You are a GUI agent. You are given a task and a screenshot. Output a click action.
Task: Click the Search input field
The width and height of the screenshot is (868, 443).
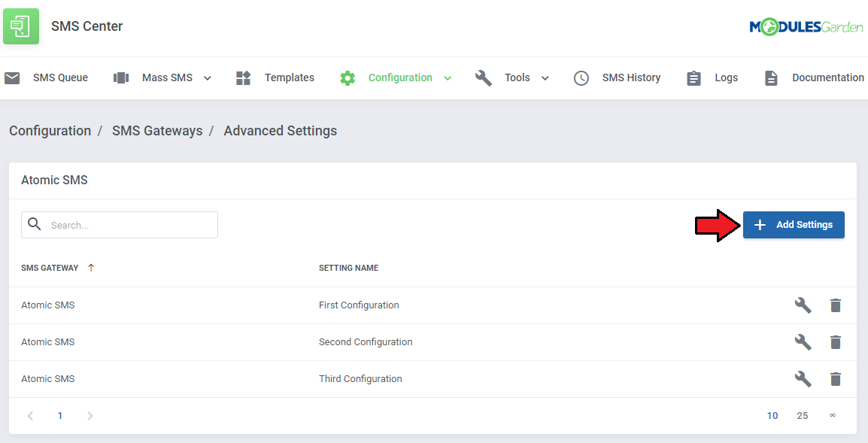(120, 225)
